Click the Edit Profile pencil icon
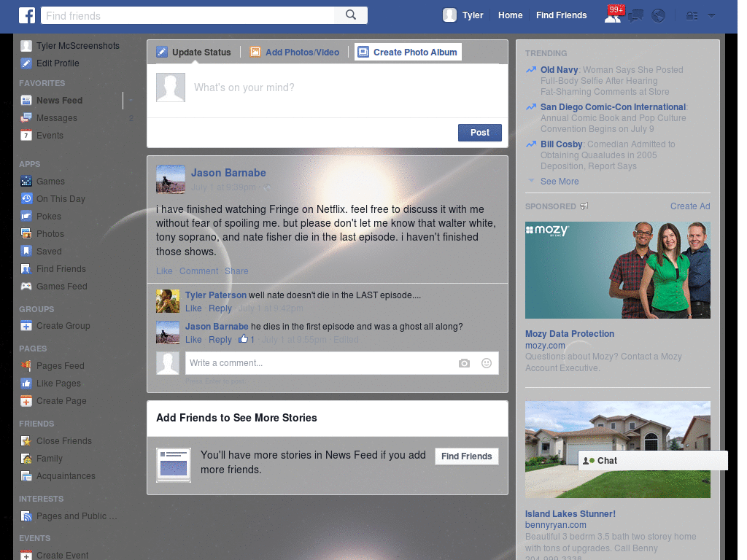 [x=26, y=63]
